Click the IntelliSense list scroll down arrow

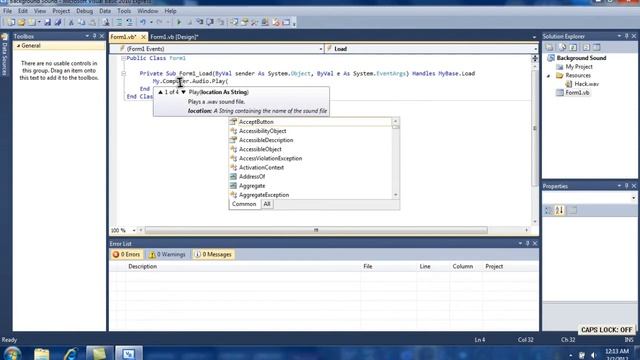click(396, 195)
